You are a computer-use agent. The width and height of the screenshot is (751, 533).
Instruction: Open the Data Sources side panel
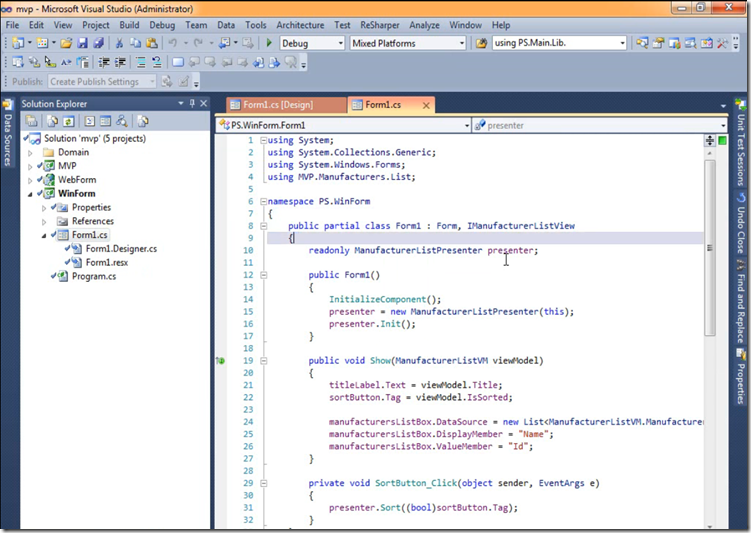coord(7,133)
